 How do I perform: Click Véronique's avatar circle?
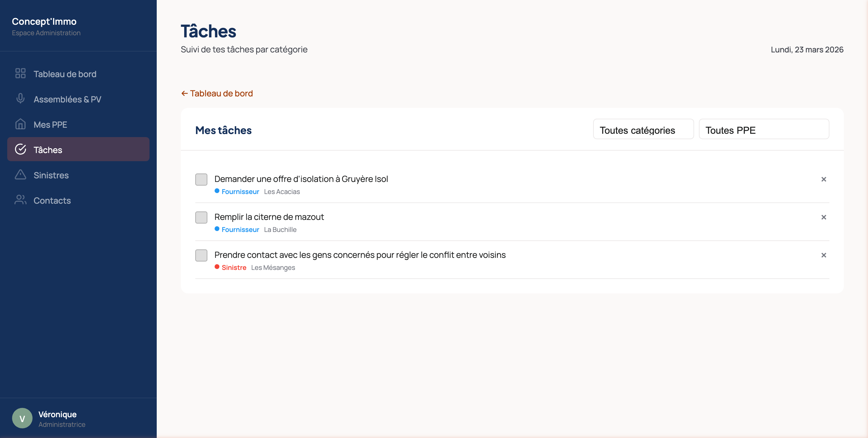coord(22,418)
